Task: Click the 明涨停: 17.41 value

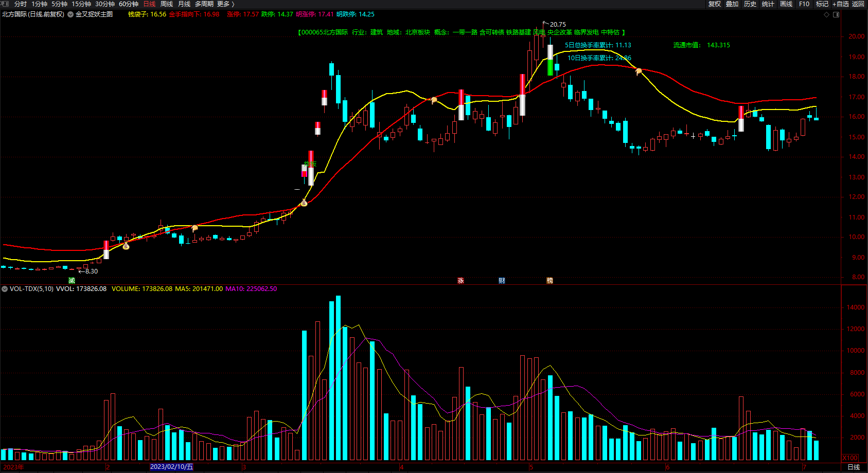Action: point(315,14)
